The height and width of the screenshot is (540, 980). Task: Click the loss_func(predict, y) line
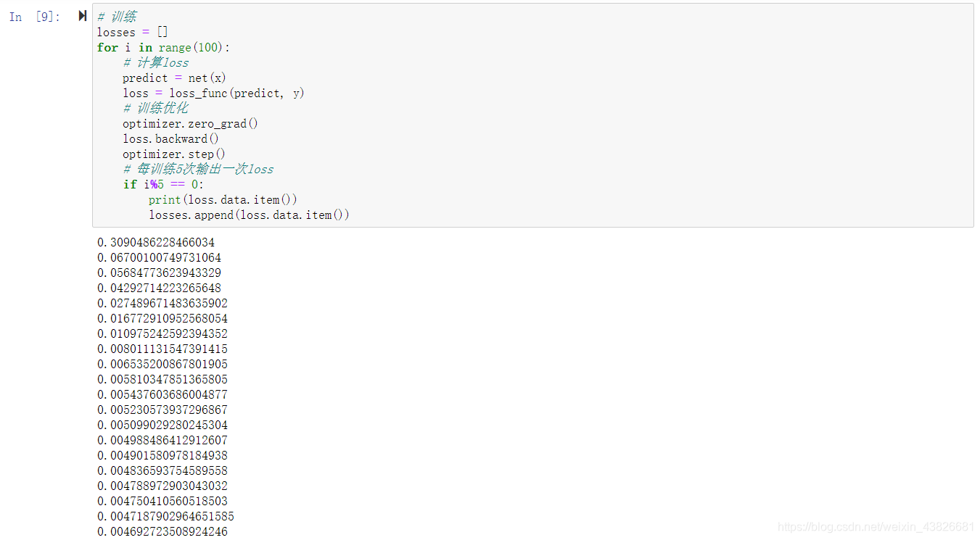click(x=213, y=93)
